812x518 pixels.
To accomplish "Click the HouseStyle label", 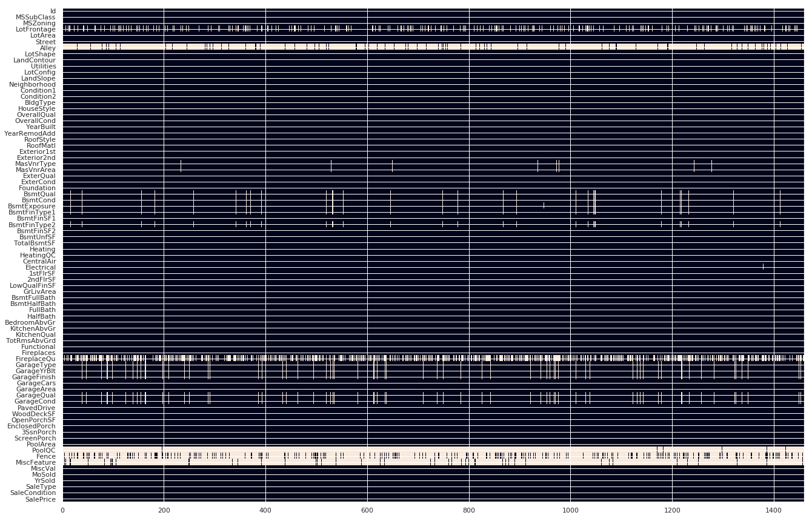I will tap(37, 108).
